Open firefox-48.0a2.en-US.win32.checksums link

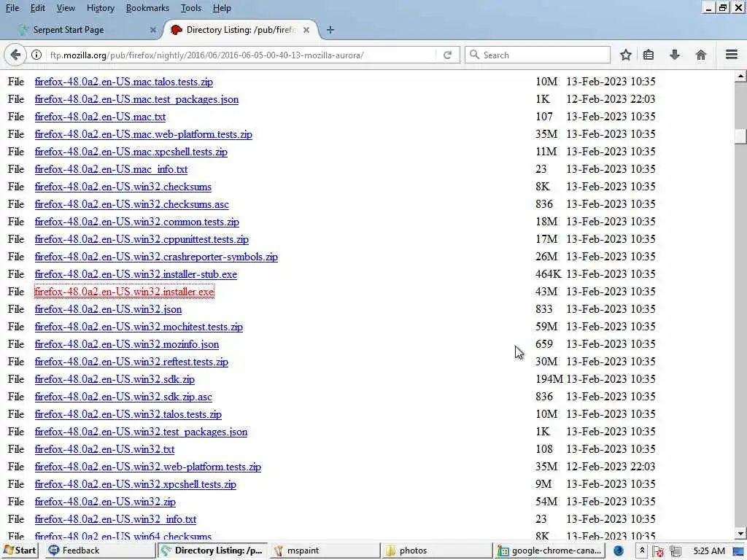123,187
